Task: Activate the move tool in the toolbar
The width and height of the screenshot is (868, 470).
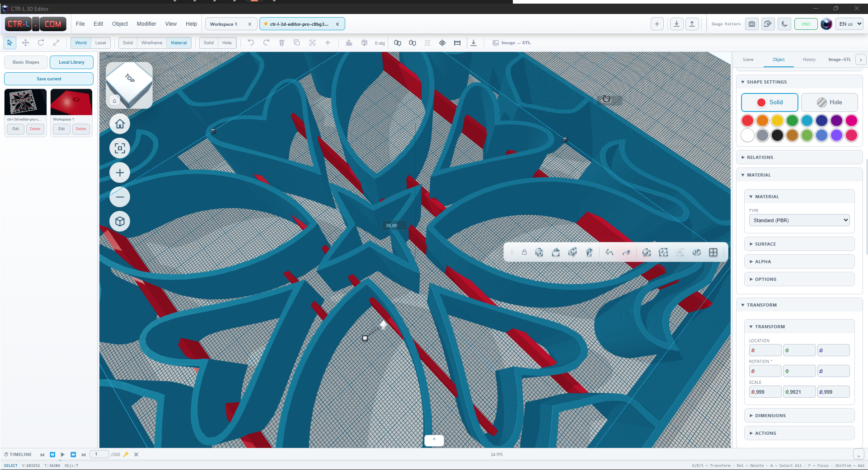Action: tap(25, 43)
